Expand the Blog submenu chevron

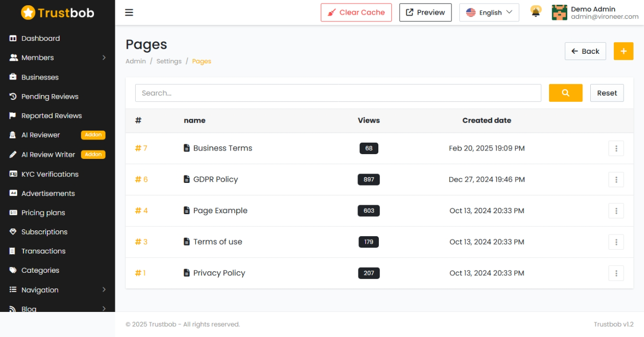click(x=104, y=309)
